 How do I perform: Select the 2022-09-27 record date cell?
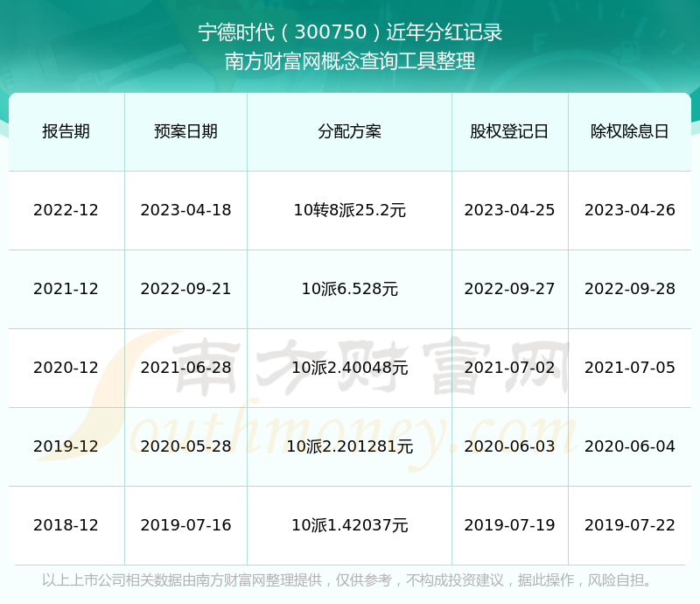[x=509, y=289]
